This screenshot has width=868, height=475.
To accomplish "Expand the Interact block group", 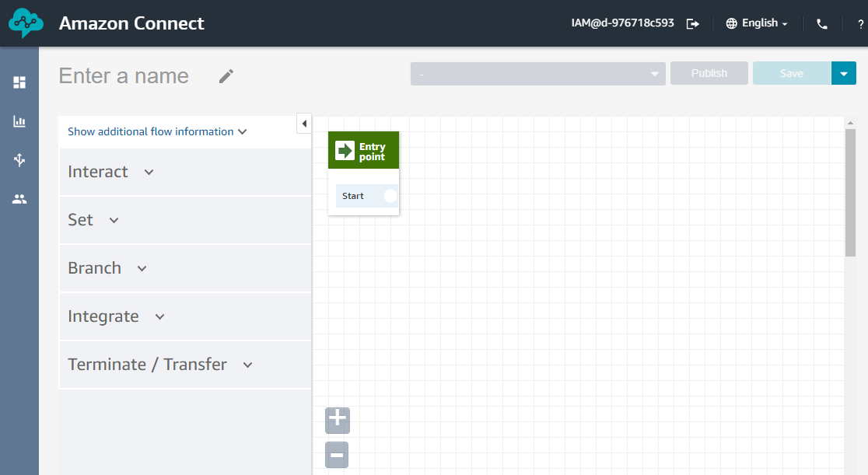I will tap(185, 172).
